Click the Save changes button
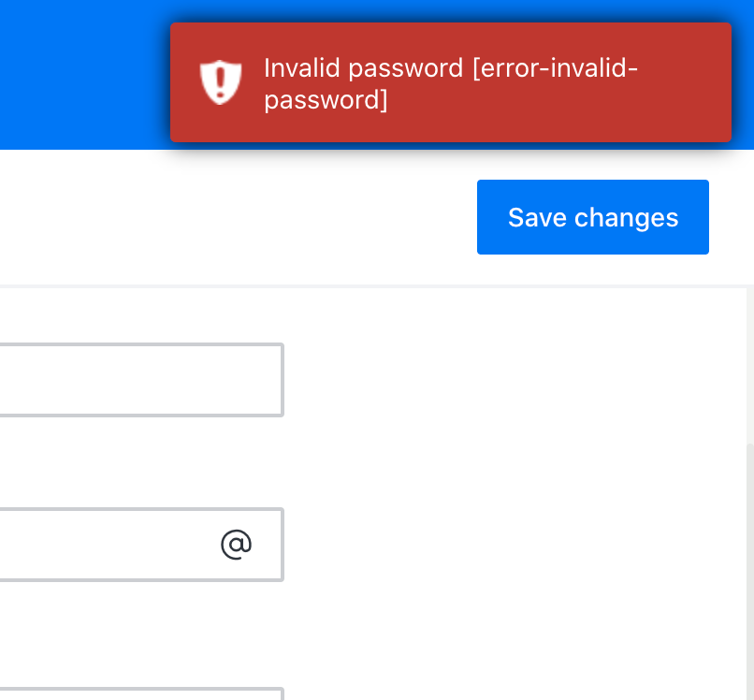754x700 pixels. [x=592, y=217]
